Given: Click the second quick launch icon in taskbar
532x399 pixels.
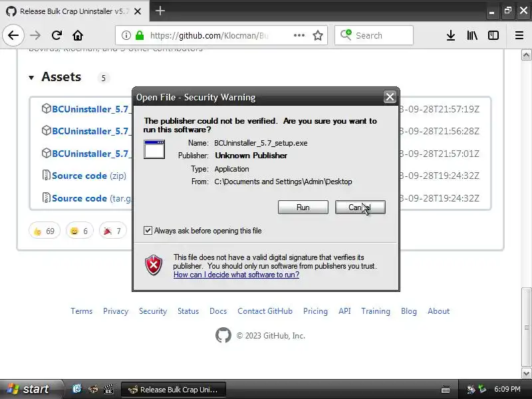Looking at the screenshot, I should click(x=93, y=389).
